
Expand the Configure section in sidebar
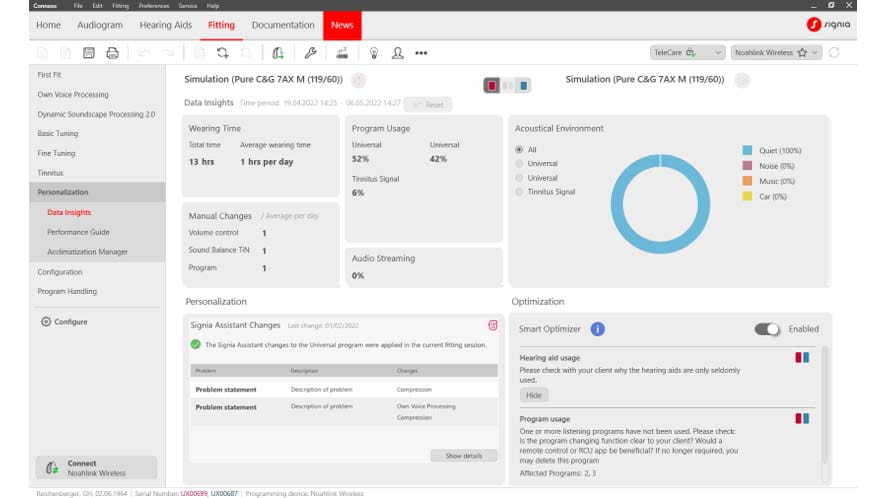point(64,322)
